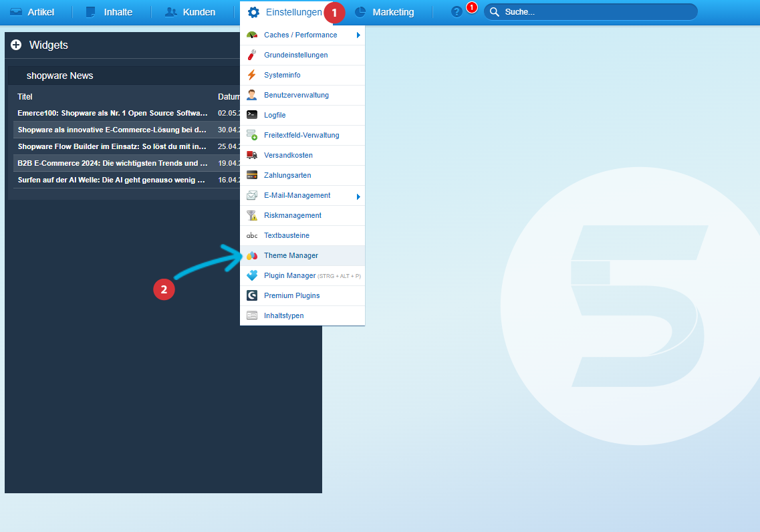Open Inhaltstypen entry
The image size is (760, 532).
pyautogui.click(x=302, y=315)
